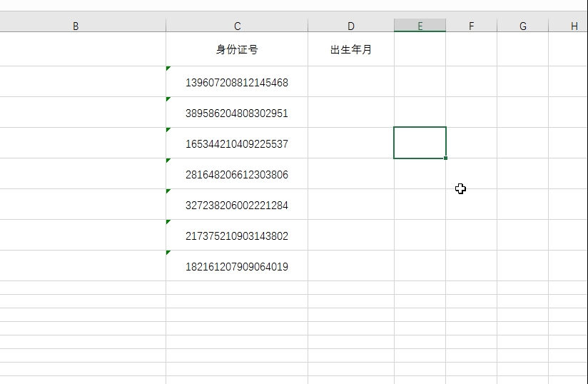Image resolution: width=588 pixels, height=384 pixels.
Task: Select the highlighted column E header
Action: (420, 26)
